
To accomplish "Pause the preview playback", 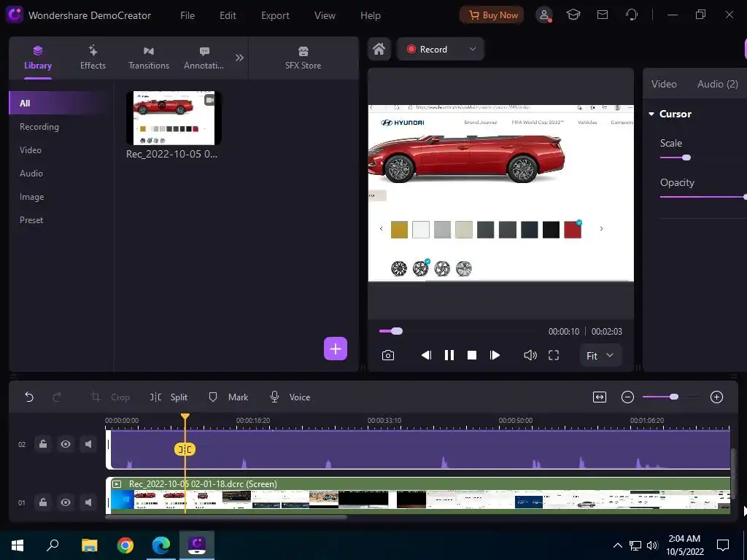I will 449,355.
